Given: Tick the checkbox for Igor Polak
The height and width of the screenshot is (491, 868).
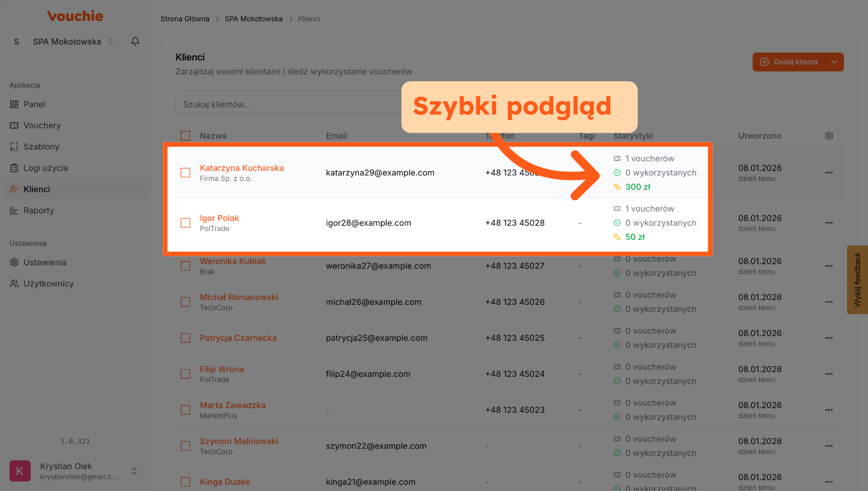Looking at the screenshot, I should (186, 223).
